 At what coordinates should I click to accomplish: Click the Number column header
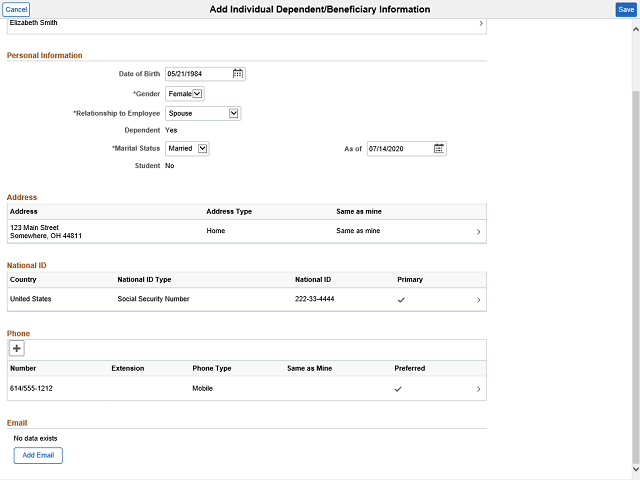click(23, 368)
